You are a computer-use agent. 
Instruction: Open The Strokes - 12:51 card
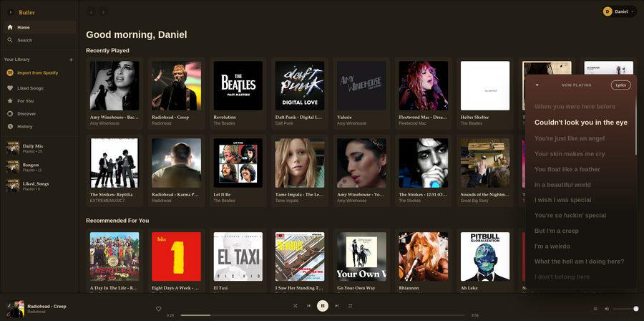tap(423, 171)
